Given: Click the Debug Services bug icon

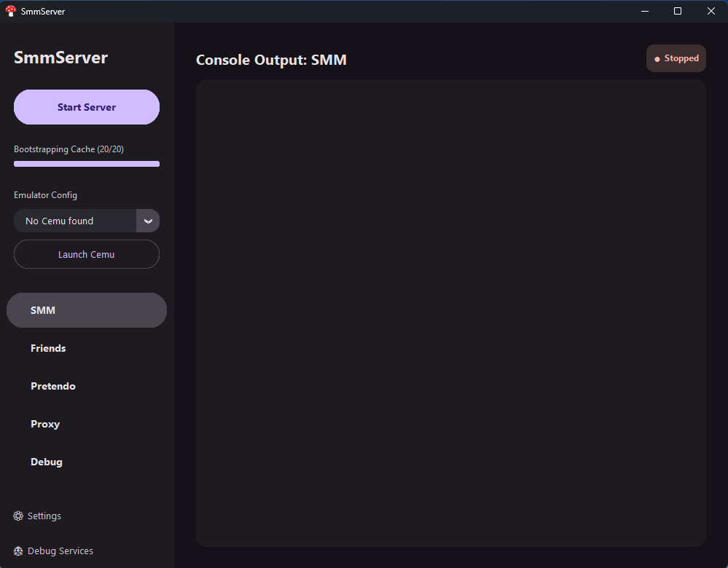Looking at the screenshot, I should [18, 551].
